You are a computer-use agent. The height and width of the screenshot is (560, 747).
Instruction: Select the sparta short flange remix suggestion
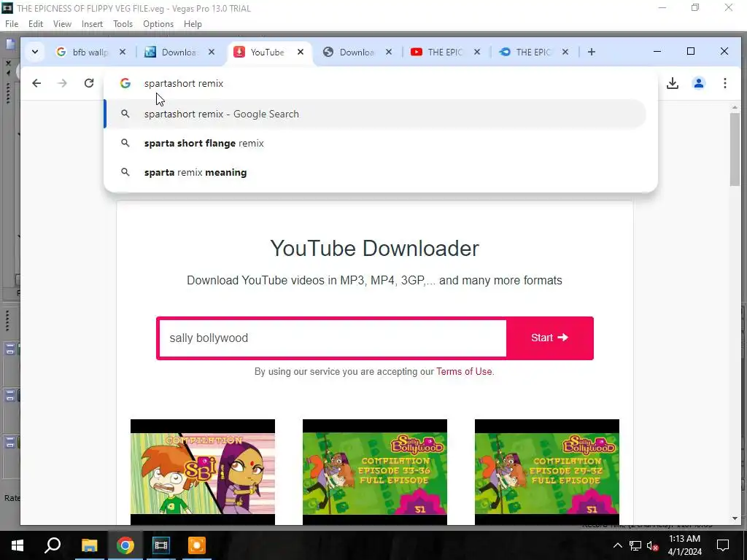[x=375, y=144]
